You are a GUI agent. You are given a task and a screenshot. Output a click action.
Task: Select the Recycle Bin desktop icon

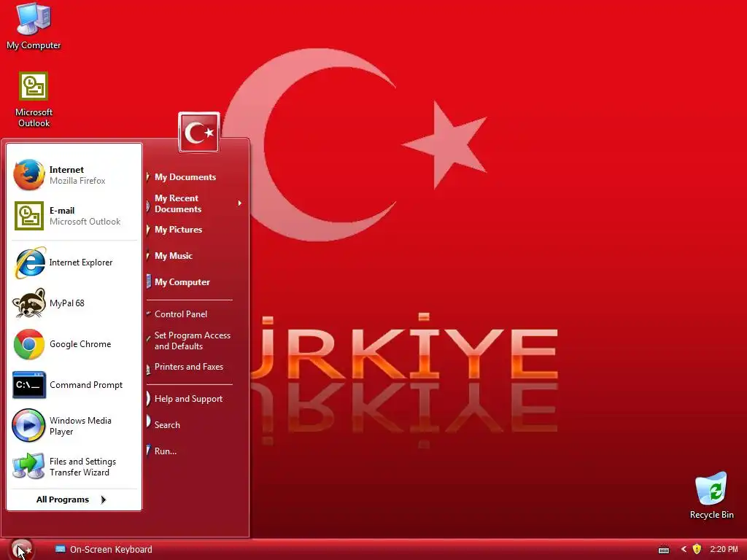[711, 489]
